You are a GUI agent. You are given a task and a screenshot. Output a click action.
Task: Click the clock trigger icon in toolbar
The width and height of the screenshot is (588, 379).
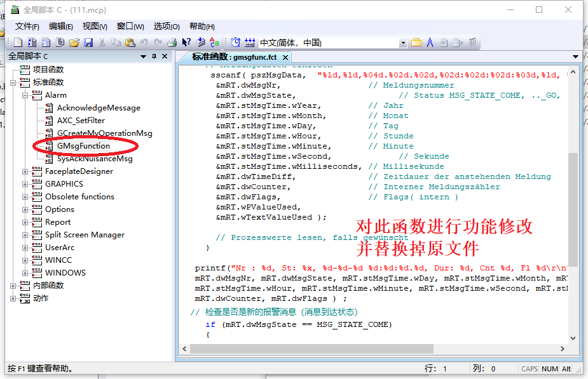pyautogui.click(x=235, y=43)
